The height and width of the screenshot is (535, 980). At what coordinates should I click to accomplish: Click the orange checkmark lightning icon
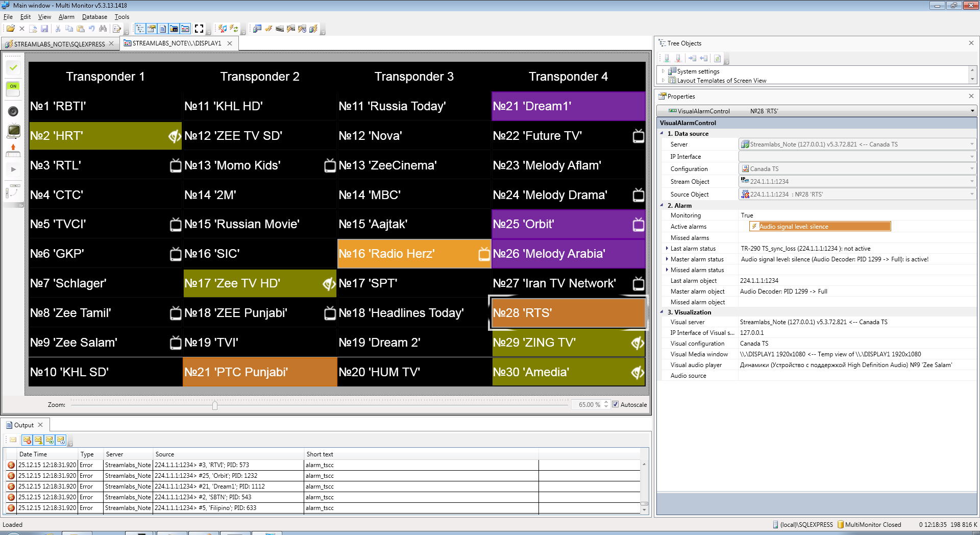tap(268, 29)
